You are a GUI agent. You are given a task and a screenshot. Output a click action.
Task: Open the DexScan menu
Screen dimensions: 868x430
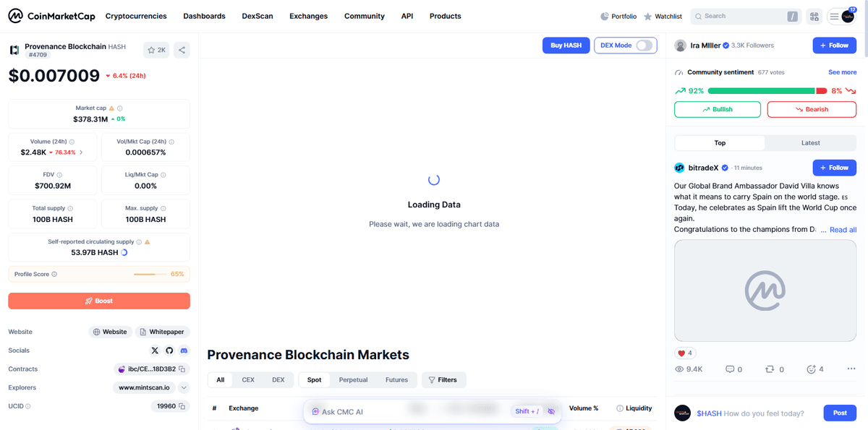(258, 16)
